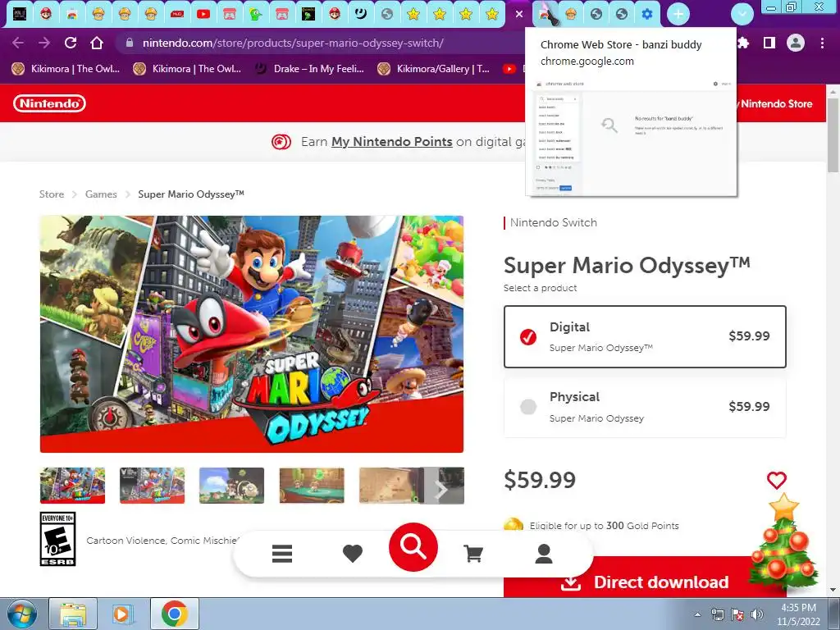
Task: Close the active Nintendo tab
Action: (x=519, y=15)
